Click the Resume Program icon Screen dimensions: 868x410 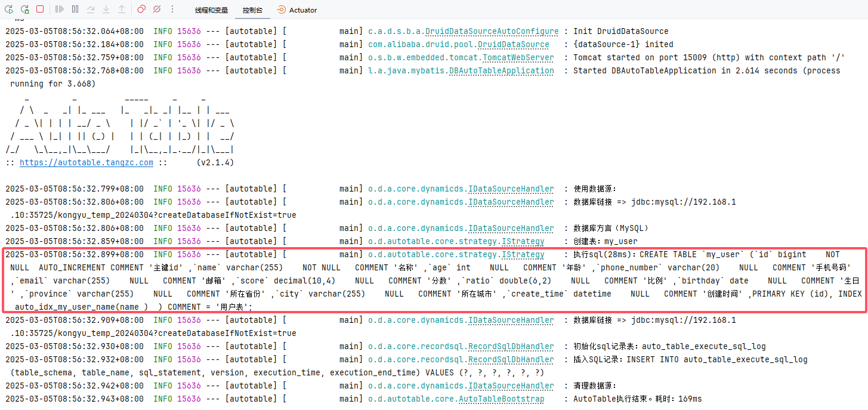coord(59,10)
